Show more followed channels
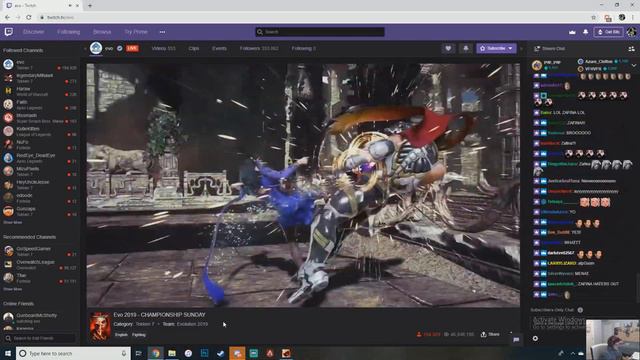The height and width of the screenshot is (360, 640). pyautogui.click(x=12, y=222)
